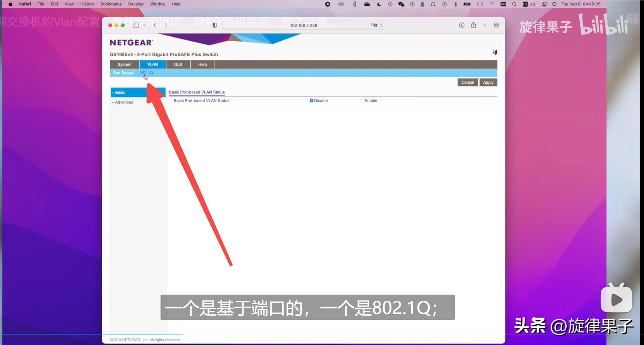Select the Disable radio button
The image size is (644, 345).
click(311, 101)
